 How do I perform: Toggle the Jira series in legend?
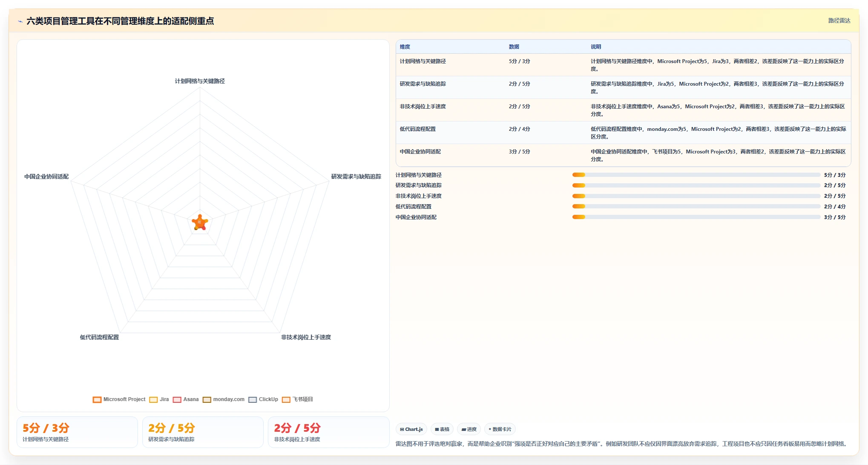(x=159, y=399)
